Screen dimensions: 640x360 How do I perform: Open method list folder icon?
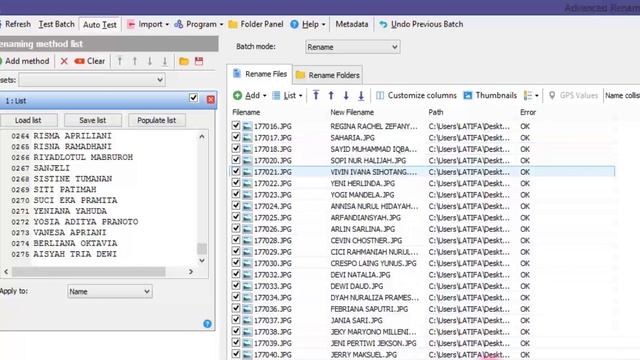coord(184,61)
